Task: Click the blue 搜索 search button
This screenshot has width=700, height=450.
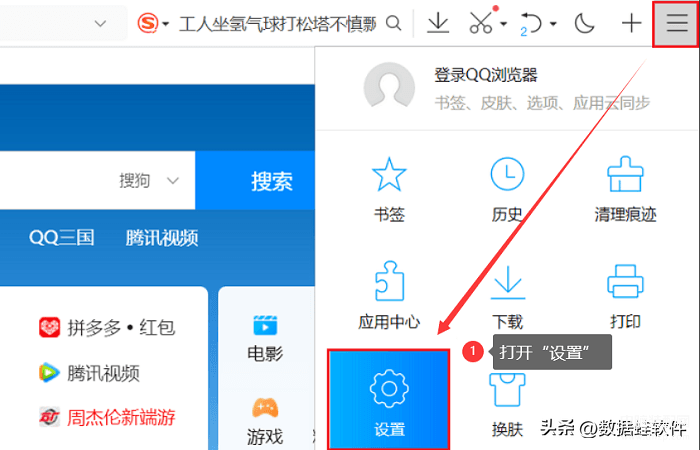Action: point(255,180)
